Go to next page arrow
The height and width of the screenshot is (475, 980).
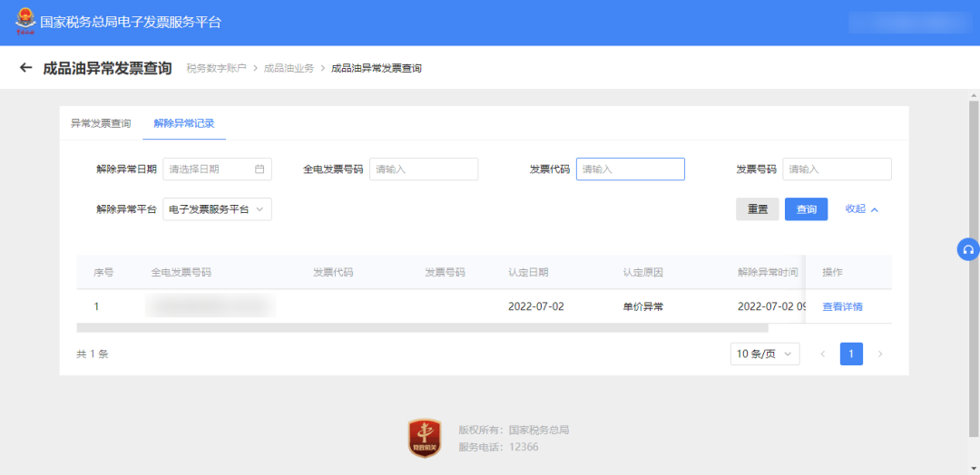point(880,354)
